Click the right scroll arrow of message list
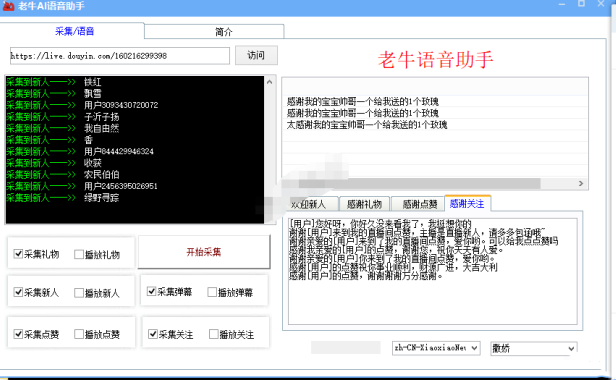 coord(581,184)
